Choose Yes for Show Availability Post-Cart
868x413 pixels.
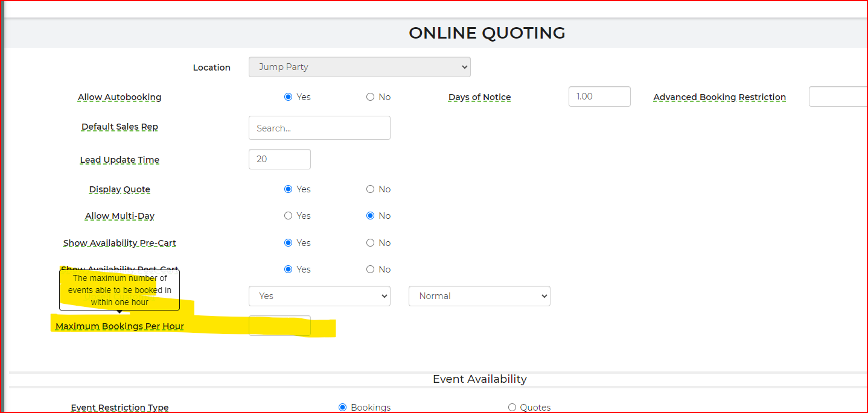[x=288, y=270]
